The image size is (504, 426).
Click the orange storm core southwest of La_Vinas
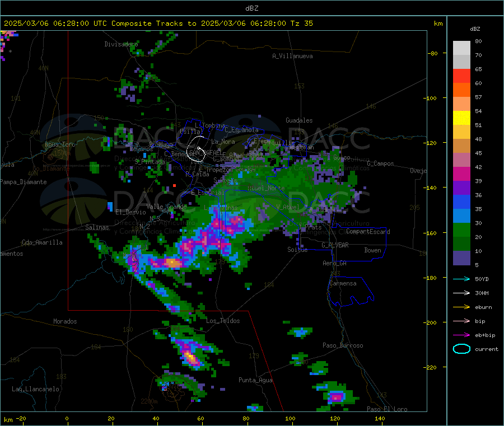coord(173,263)
